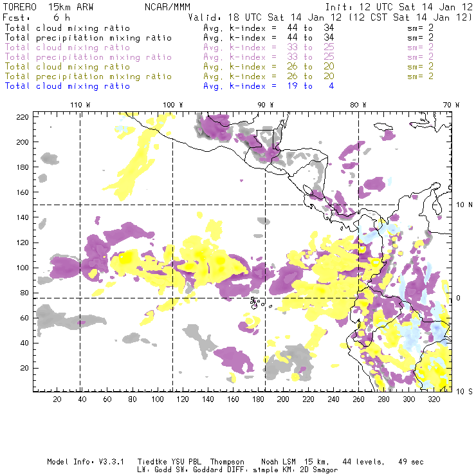This screenshot has width=476, height=476.
Task: Click the "NCAR/MMM" header label
Action: (167, 7)
